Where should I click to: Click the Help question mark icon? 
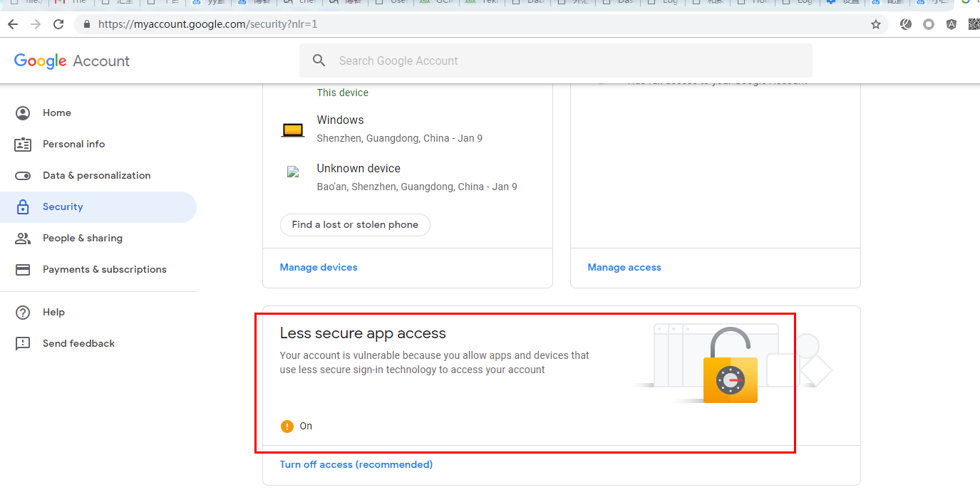point(24,312)
